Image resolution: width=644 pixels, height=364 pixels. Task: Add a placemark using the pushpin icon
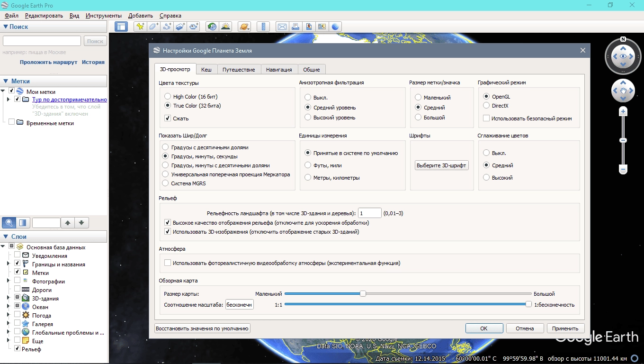[x=140, y=27]
